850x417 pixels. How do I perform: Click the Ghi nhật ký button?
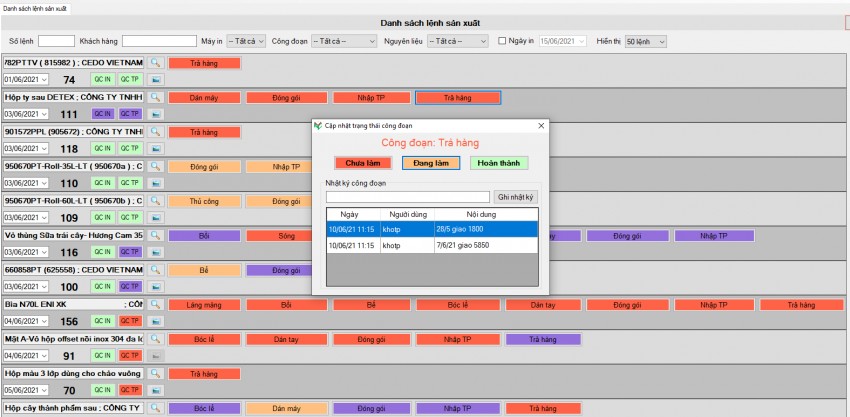(x=516, y=198)
